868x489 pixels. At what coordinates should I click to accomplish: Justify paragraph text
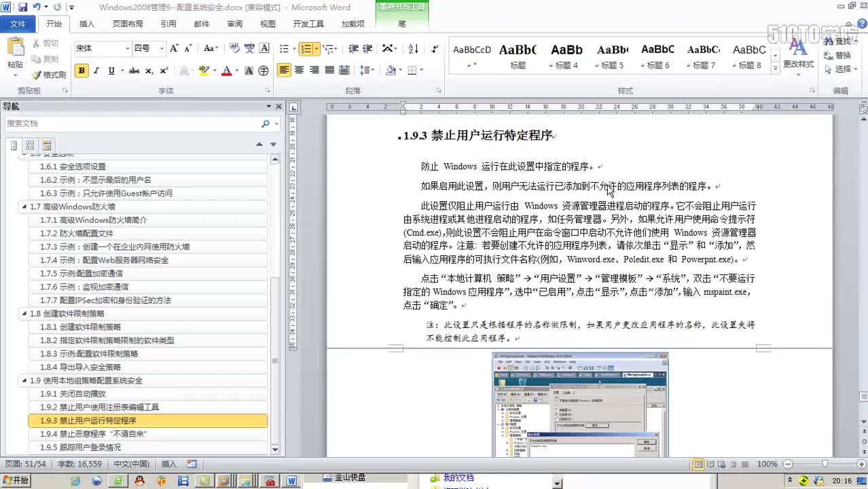(329, 70)
